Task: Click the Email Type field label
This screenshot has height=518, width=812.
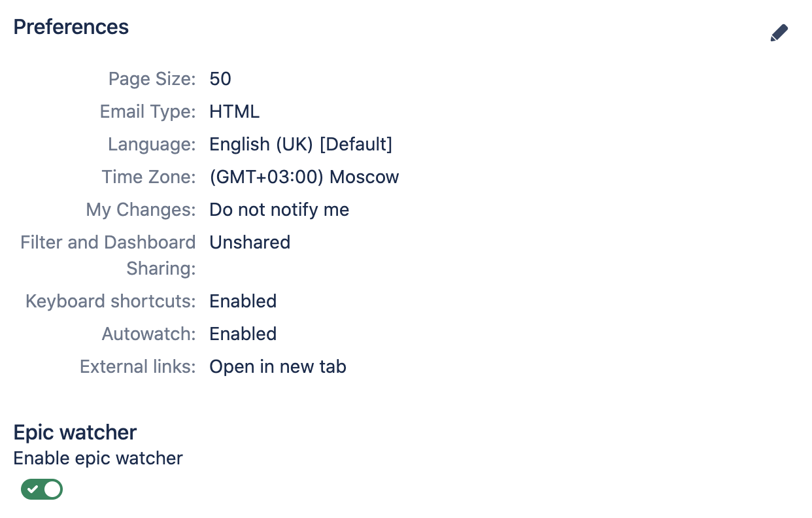Action: [x=147, y=112]
